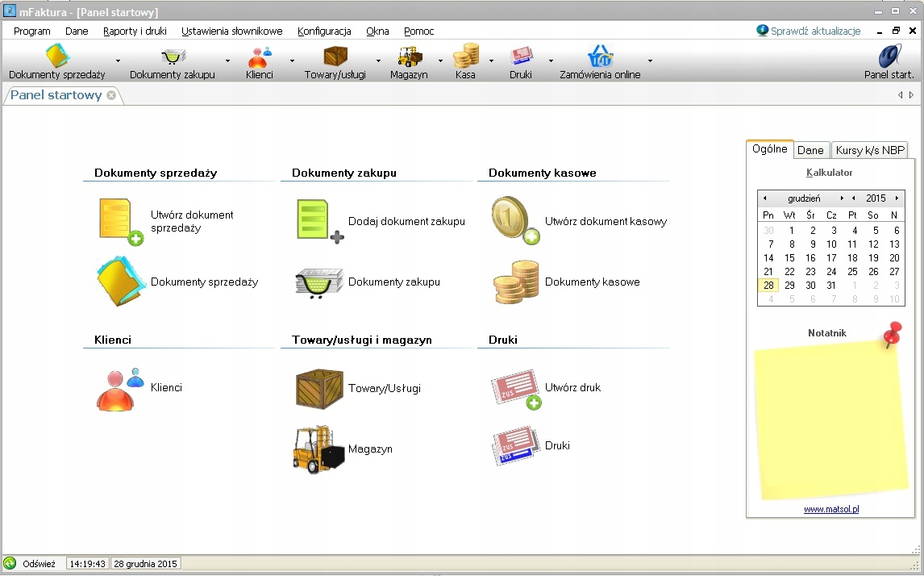Close the Panel startowy tab
Screen dimensions: 924x576
click(x=111, y=95)
